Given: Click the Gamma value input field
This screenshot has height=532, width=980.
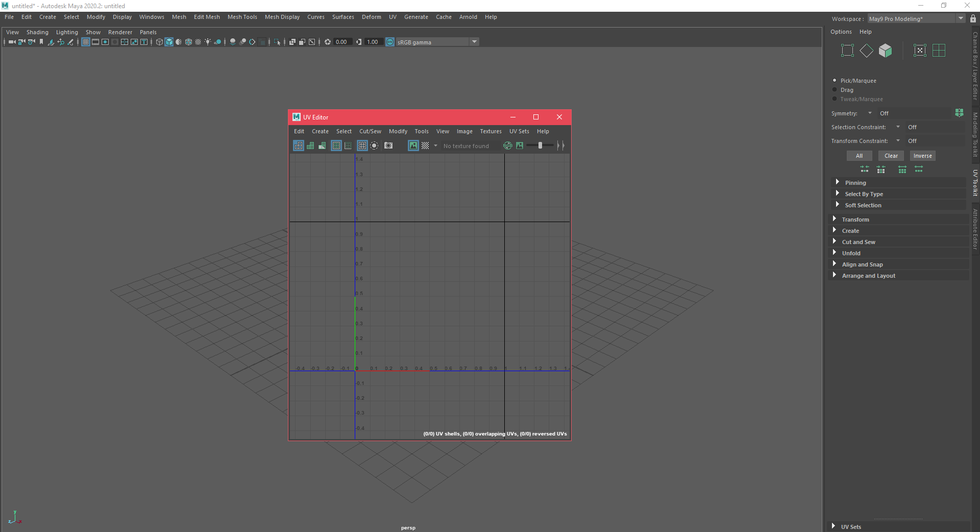Looking at the screenshot, I should [373, 42].
